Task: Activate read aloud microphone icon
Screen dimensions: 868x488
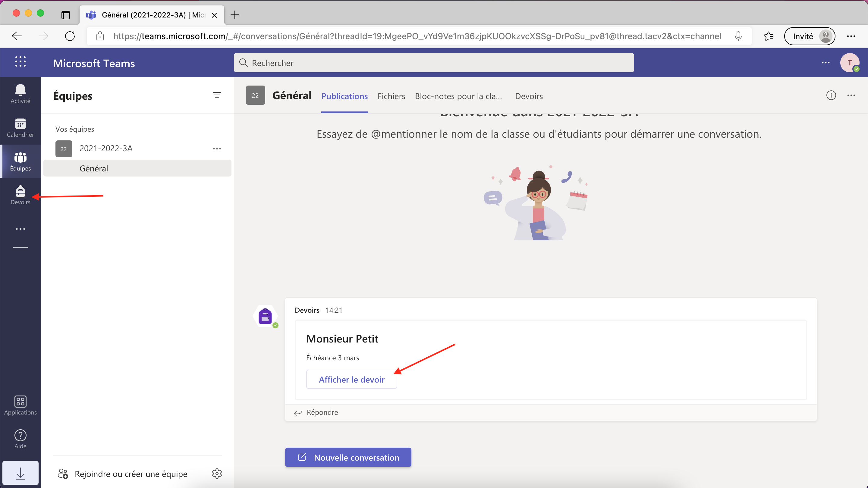Action: click(738, 36)
